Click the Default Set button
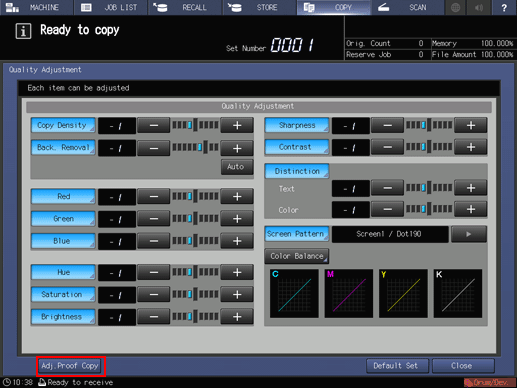517x388 pixels. [397, 366]
